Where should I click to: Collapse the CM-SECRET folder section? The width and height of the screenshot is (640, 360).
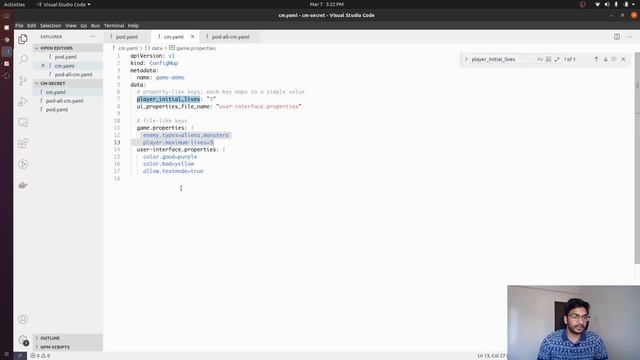click(x=68, y=83)
